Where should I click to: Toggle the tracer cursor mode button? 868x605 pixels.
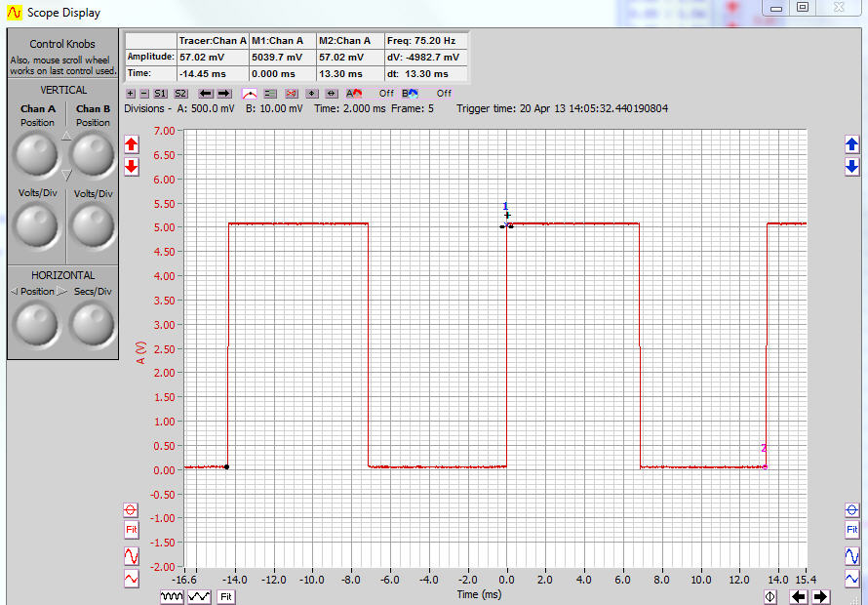(x=251, y=94)
